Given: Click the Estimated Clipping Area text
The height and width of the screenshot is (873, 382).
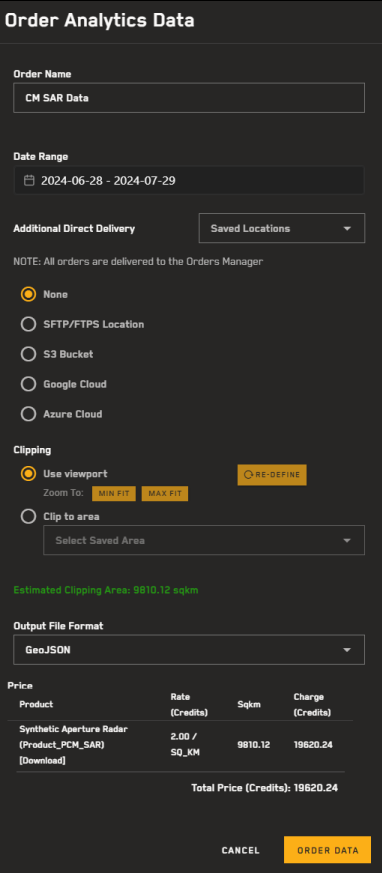Looking at the screenshot, I should coord(106,590).
